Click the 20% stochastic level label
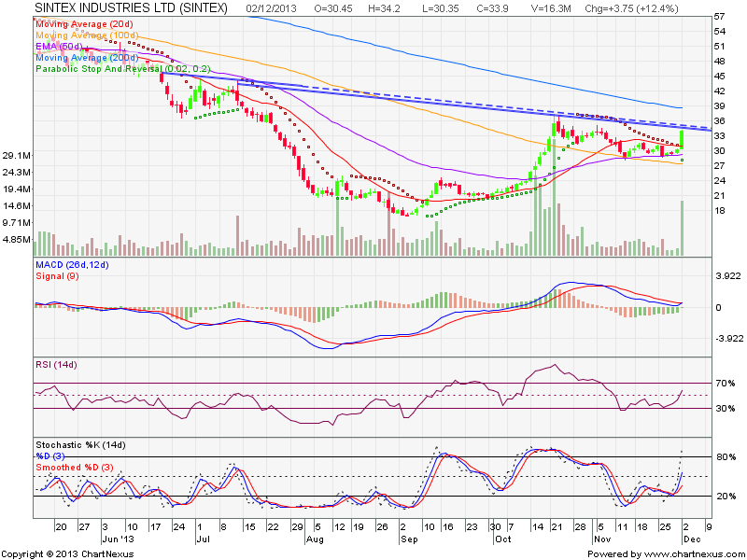This screenshot has height=560, width=747. (x=726, y=497)
